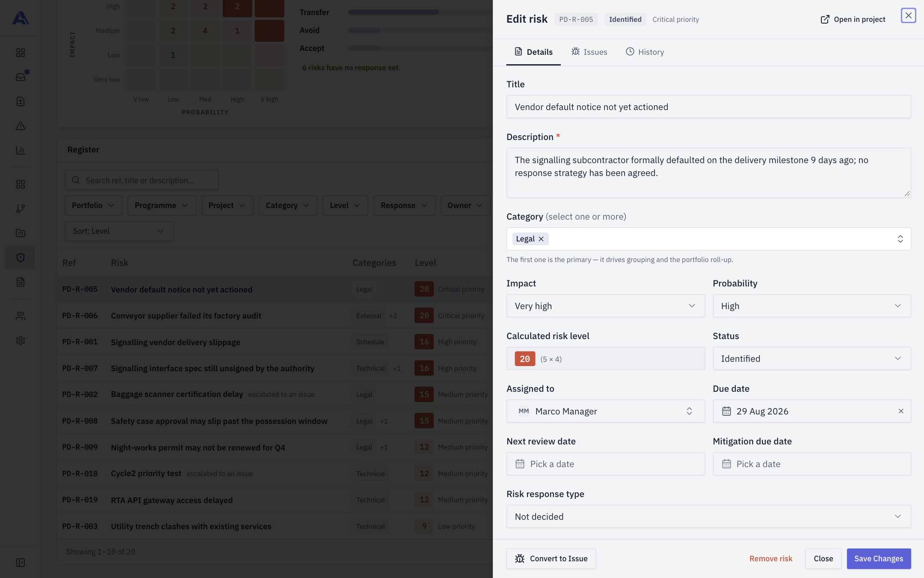
Task: Click the Description text area
Action: pyautogui.click(x=709, y=173)
